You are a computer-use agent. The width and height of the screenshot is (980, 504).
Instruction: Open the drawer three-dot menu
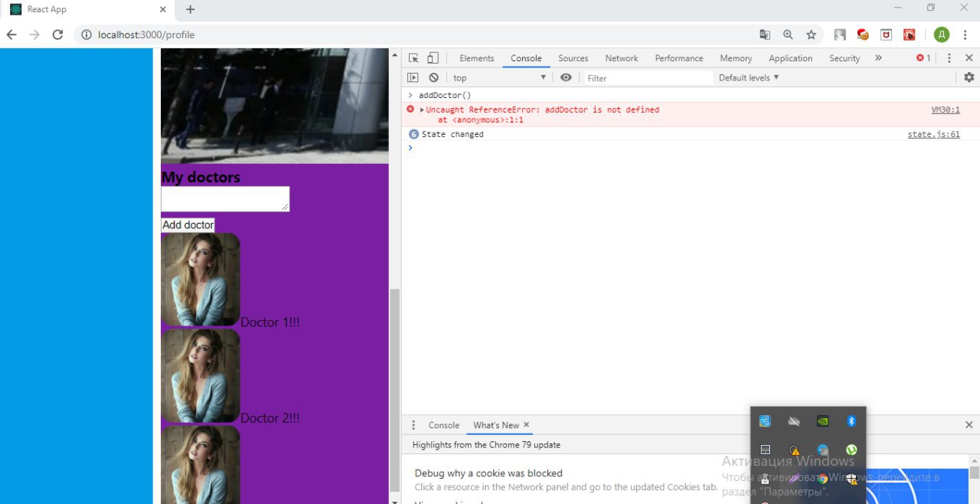point(413,425)
